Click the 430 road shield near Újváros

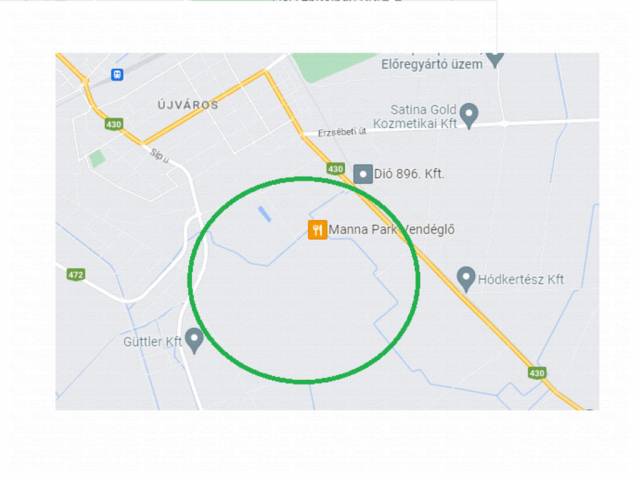[113, 124]
